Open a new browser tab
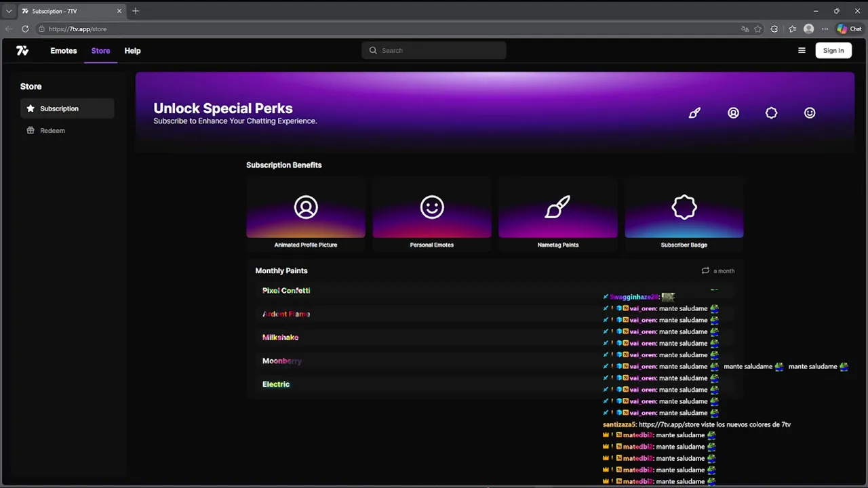Image resolution: width=868 pixels, height=488 pixels. pos(136,11)
